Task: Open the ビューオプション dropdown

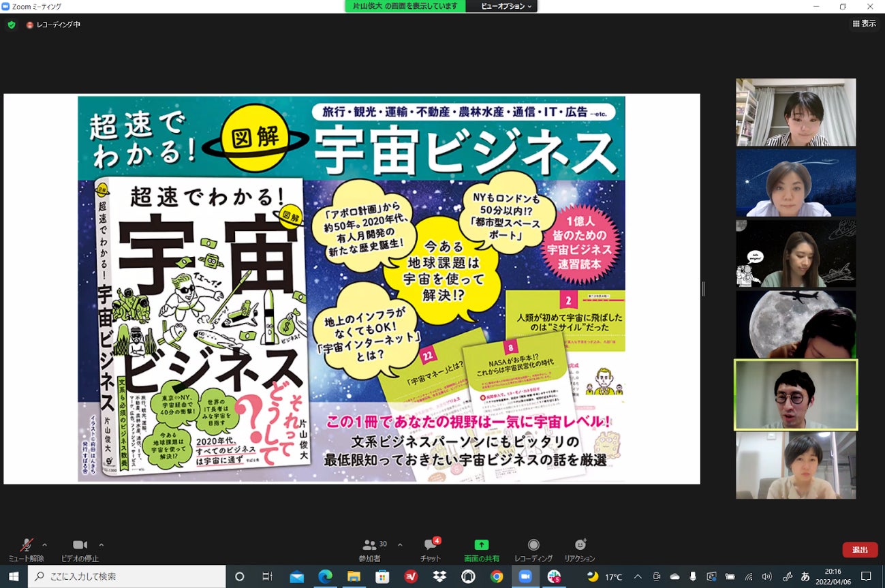Action: pos(506,6)
